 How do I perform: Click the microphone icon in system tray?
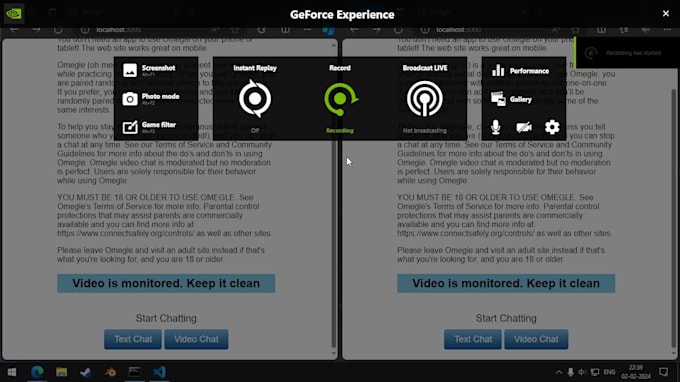tap(571, 372)
